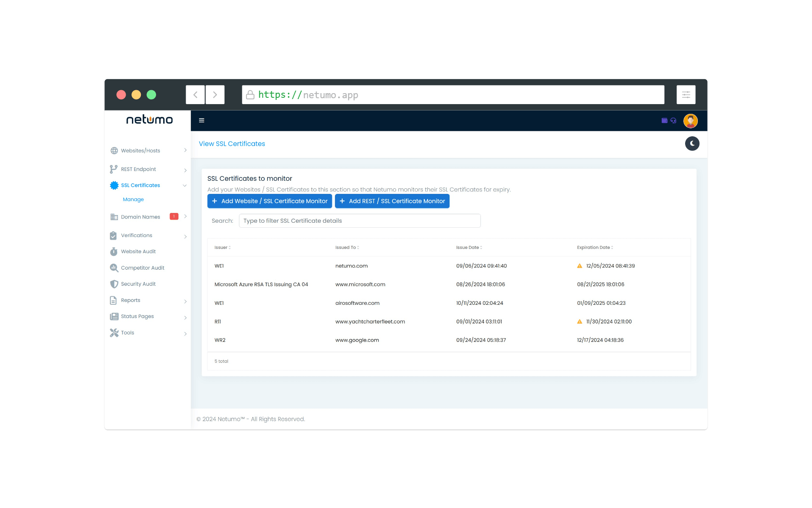Click the Website Audit stopwatch icon
Viewport: 812px width, 508px height.
(114, 251)
